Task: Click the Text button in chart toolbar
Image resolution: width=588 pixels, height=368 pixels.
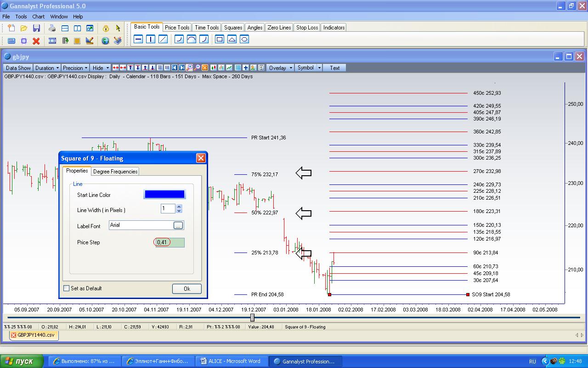Action: pos(335,68)
